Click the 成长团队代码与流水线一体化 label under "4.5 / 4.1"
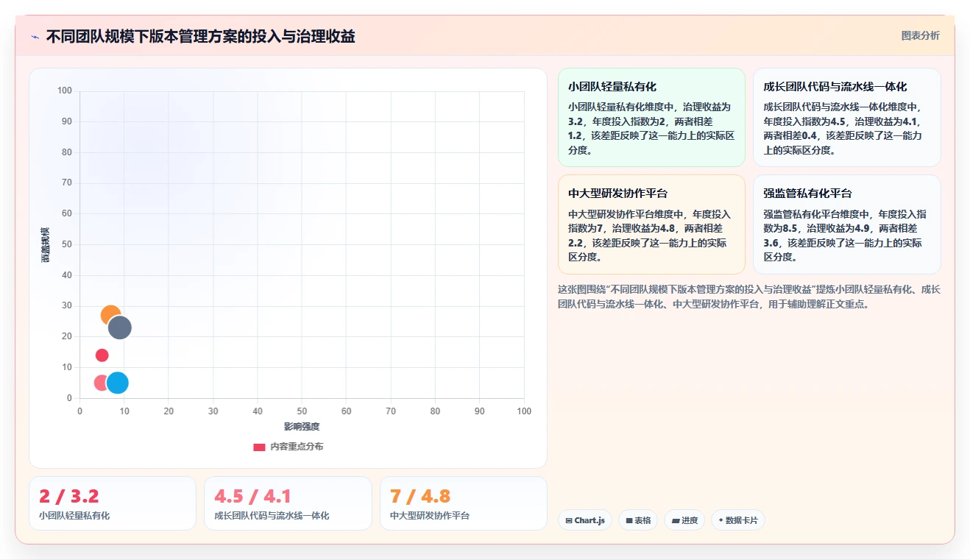 272,516
